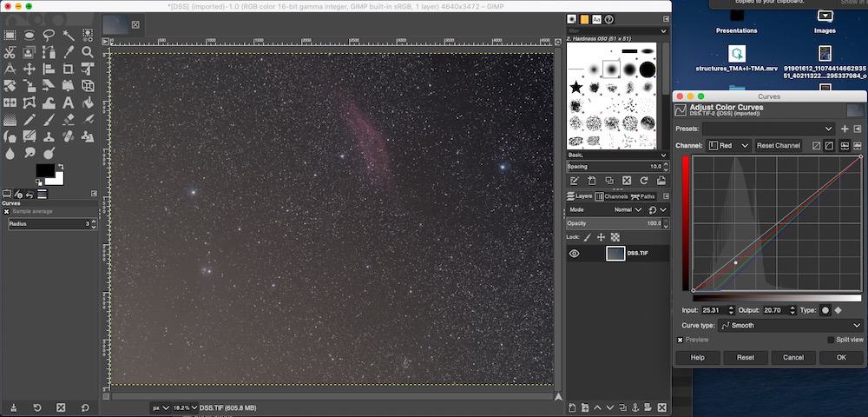868x417 pixels.
Task: Click the black foreground color swatch
Action: (x=44, y=169)
